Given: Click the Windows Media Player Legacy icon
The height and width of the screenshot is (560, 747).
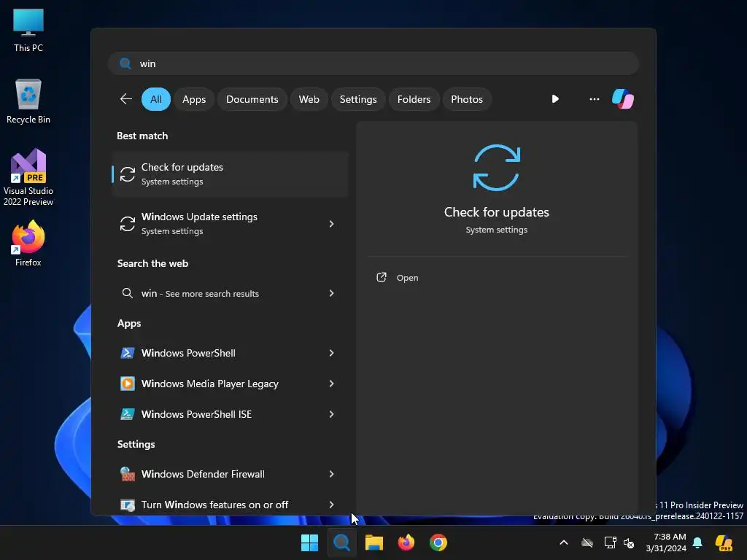Looking at the screenshot, I should point(127,384).
